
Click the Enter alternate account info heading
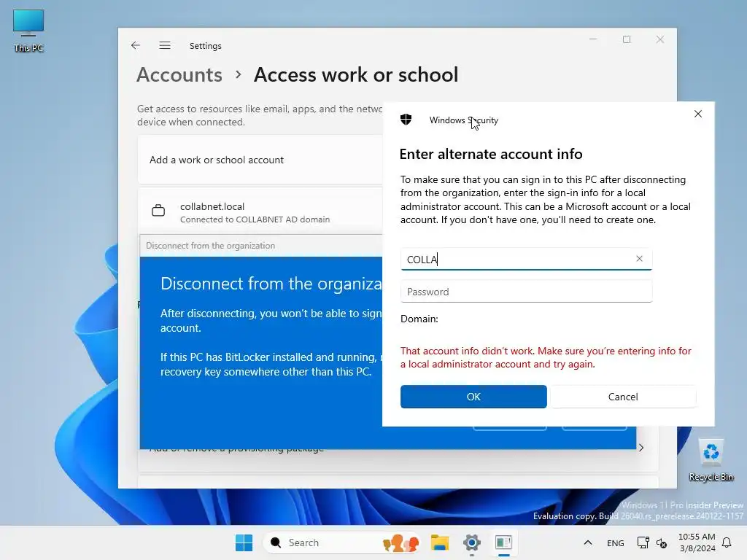coord(491,154)
